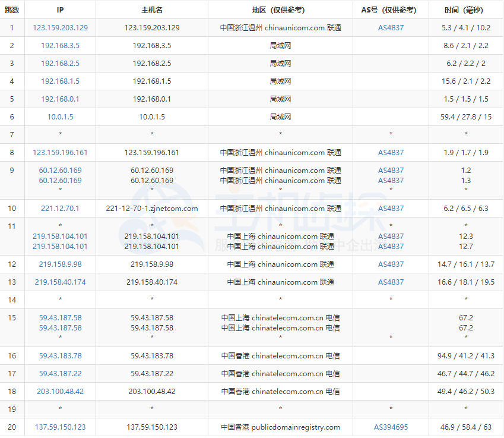504x438 pixels.
Task: Click the blue 192.168.3.5 IP link
Action: [60, 45]
